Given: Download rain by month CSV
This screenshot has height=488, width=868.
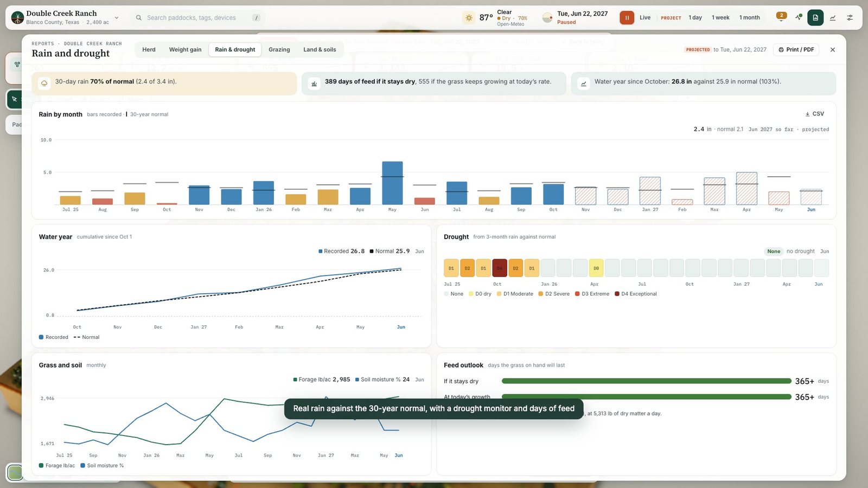Looking at the screenshot, I should (814, 114).
